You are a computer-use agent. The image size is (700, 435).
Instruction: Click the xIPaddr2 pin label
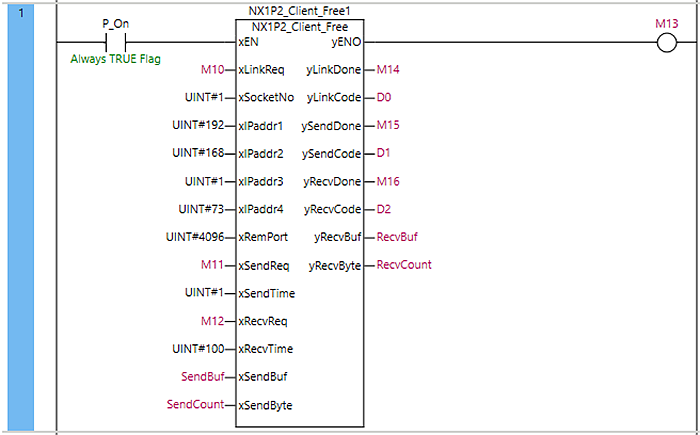tap(261, 154)
